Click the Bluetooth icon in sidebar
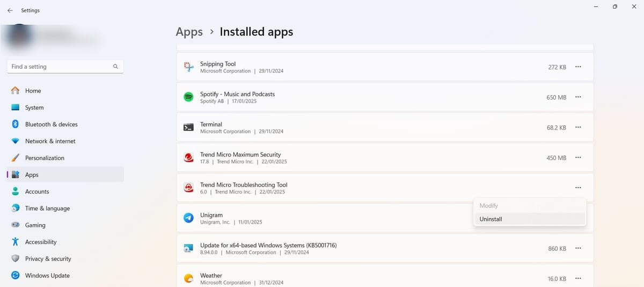644x287 pixels. pos(15,124)
